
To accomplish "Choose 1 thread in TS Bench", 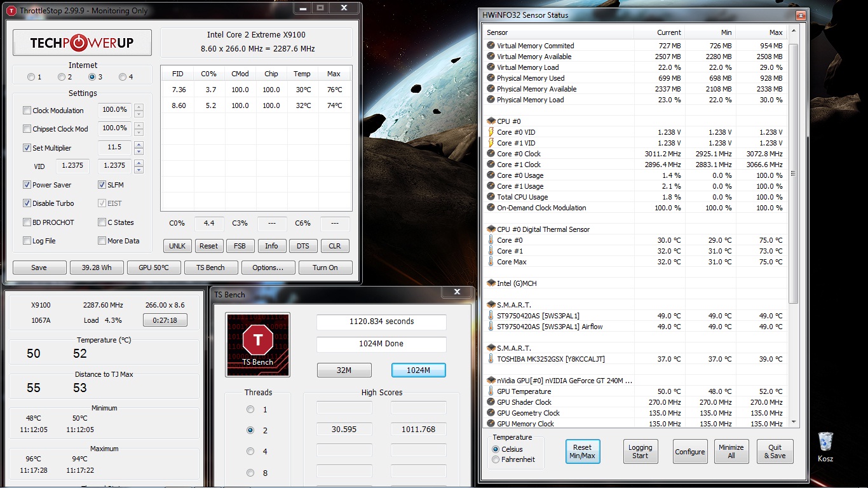I will [250, 409].
